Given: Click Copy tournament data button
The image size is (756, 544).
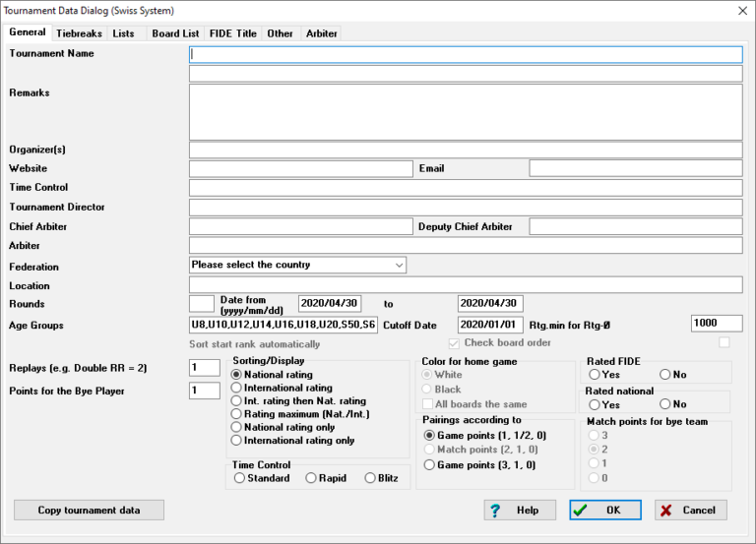Looking at the screenshot, I should [x=89, y=510].
